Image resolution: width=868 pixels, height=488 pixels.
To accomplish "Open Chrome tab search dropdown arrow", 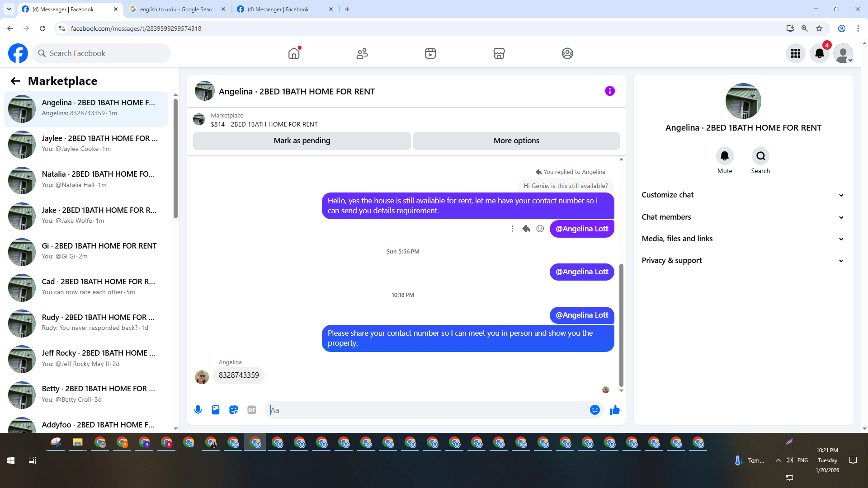I will point(9,9).
